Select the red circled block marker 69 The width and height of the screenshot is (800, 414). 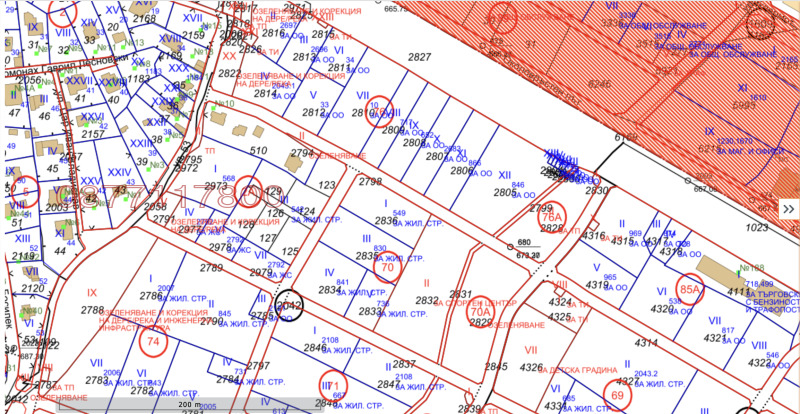point(617,396)
